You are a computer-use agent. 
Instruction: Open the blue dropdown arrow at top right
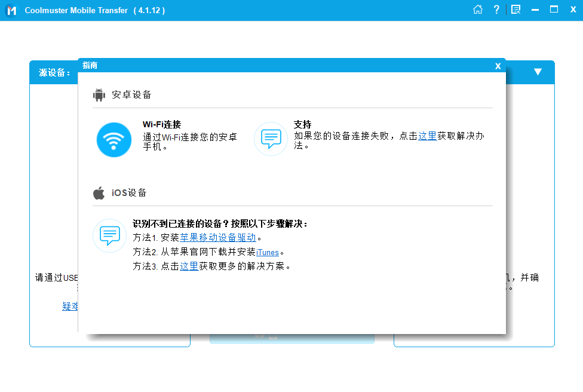coord(538,71)
